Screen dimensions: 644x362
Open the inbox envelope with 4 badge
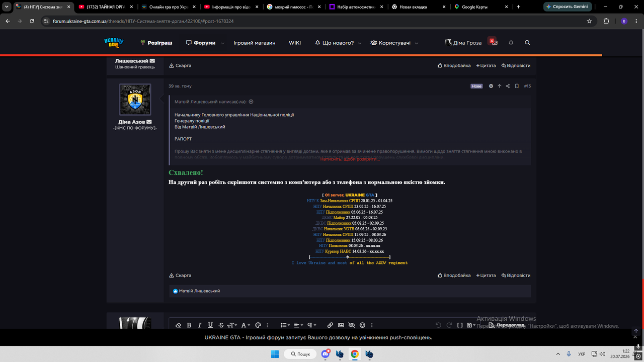(494, 42)
